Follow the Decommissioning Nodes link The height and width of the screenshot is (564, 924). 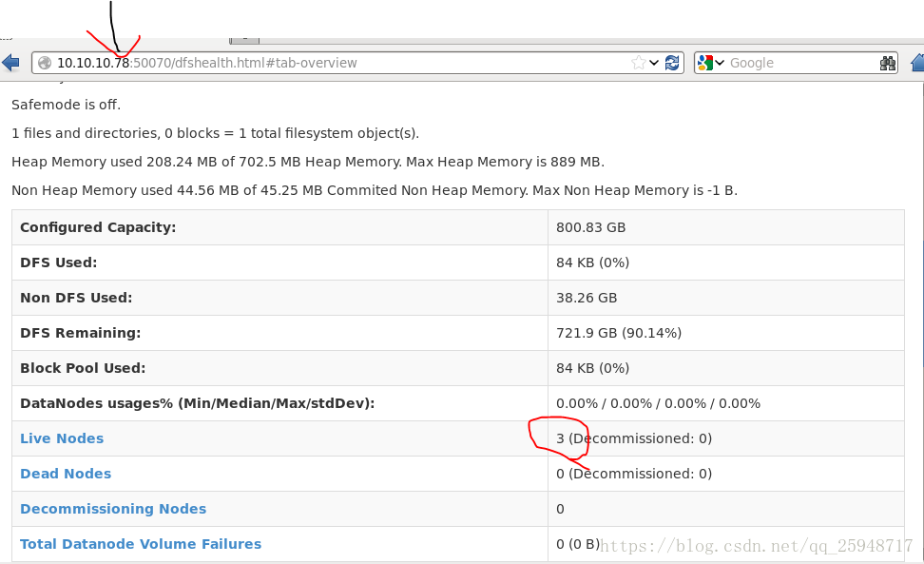coord(113,509)
